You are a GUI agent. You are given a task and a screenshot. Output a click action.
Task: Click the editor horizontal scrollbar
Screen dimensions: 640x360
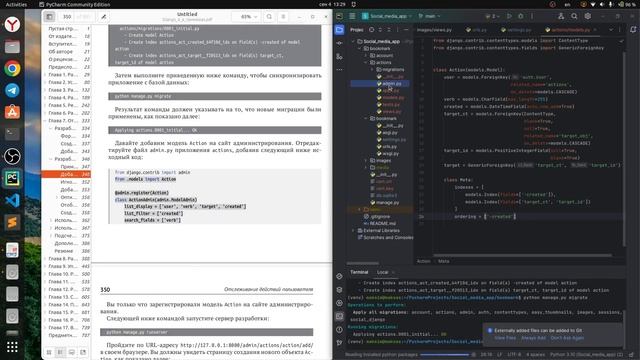[522, 256]
